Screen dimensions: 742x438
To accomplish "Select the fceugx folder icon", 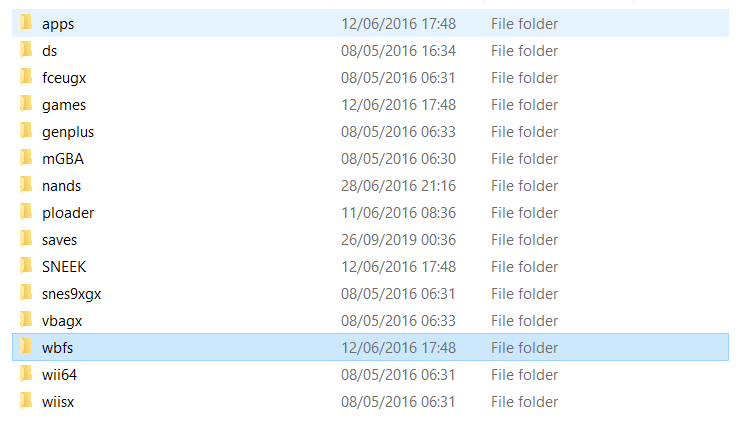I will (x=26, y=77).
